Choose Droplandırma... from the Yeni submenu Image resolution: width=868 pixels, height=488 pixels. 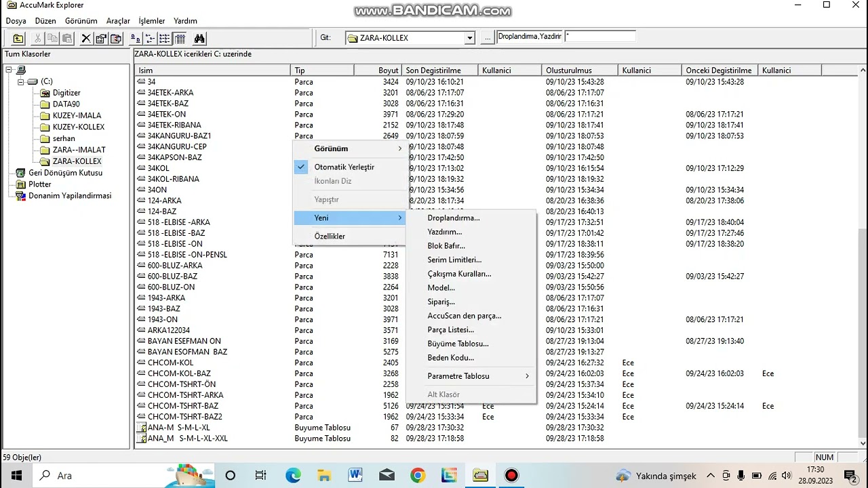click(x=471, y=218)
